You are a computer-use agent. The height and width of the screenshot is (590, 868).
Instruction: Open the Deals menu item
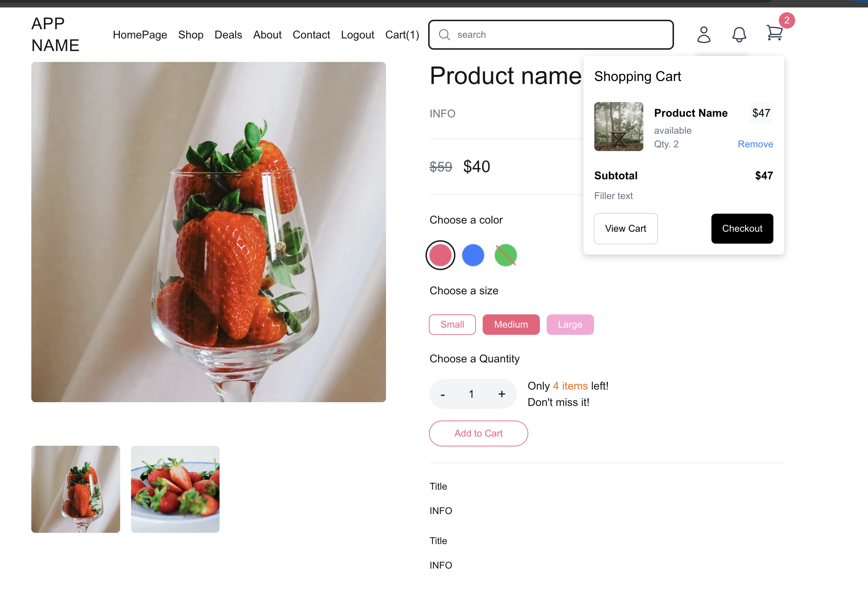(x=228, y=35)
